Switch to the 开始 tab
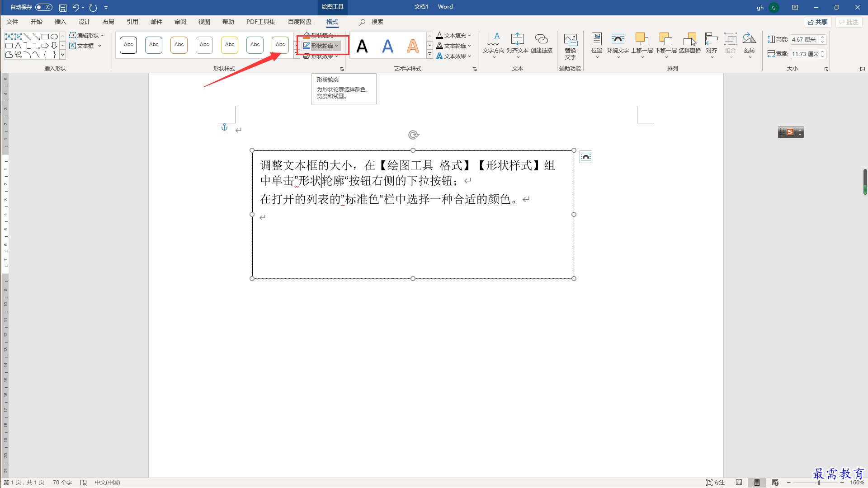 (x=37, y=22)
